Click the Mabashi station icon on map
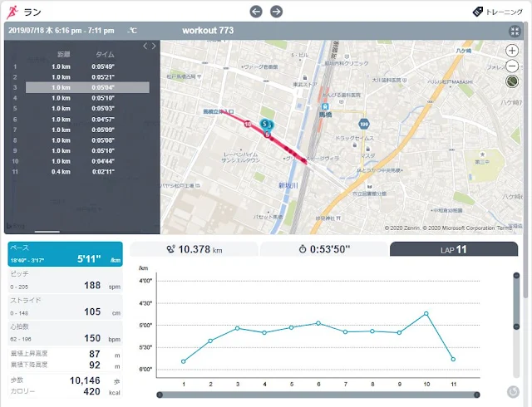532x407 pixels. 325,107
